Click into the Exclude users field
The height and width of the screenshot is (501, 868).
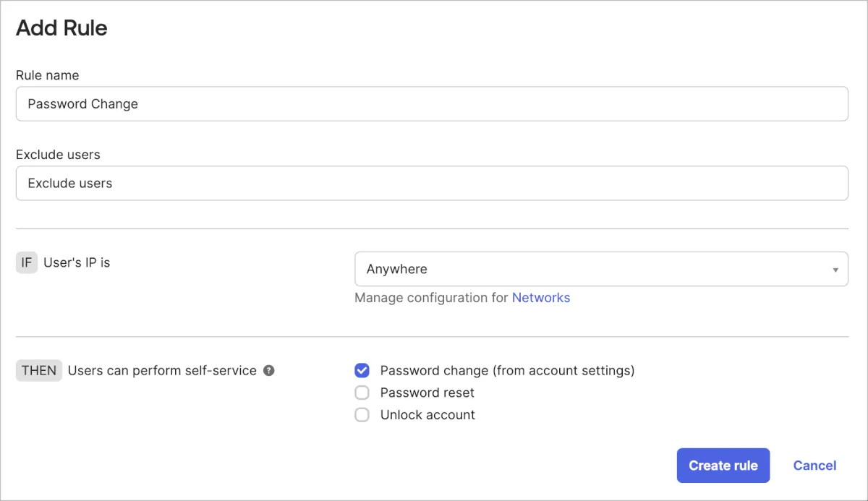432,184
